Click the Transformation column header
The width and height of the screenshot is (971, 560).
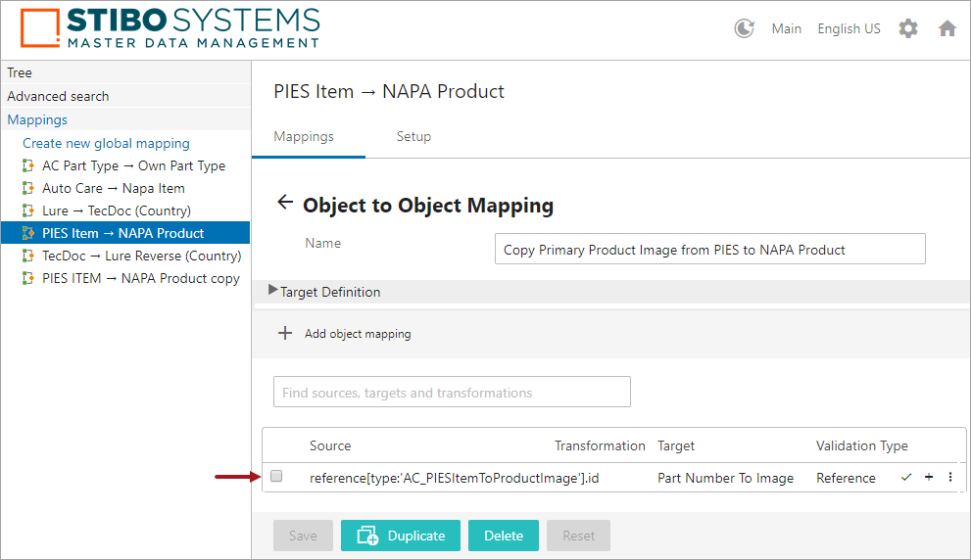tap(600, 445)
